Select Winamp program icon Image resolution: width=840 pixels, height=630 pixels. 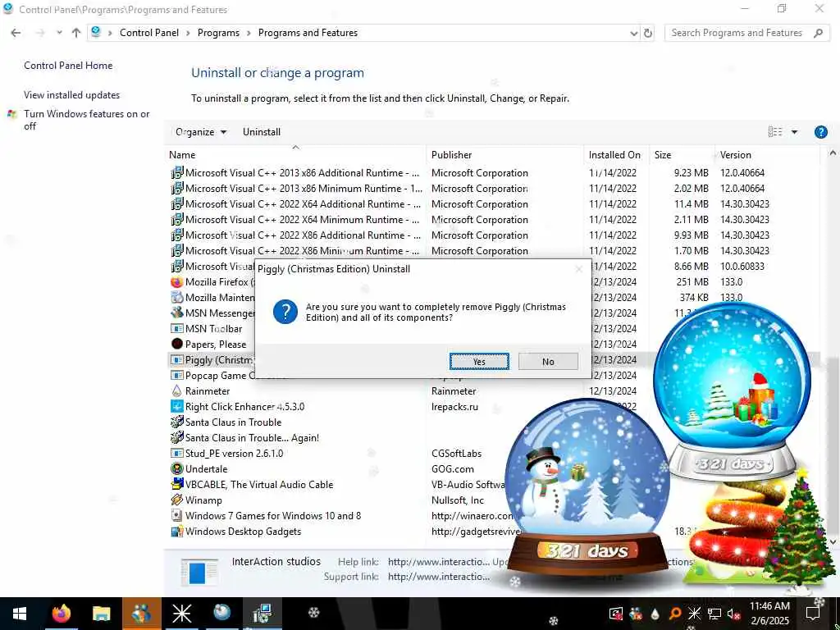pyautogui.click(x=177, y=500)
